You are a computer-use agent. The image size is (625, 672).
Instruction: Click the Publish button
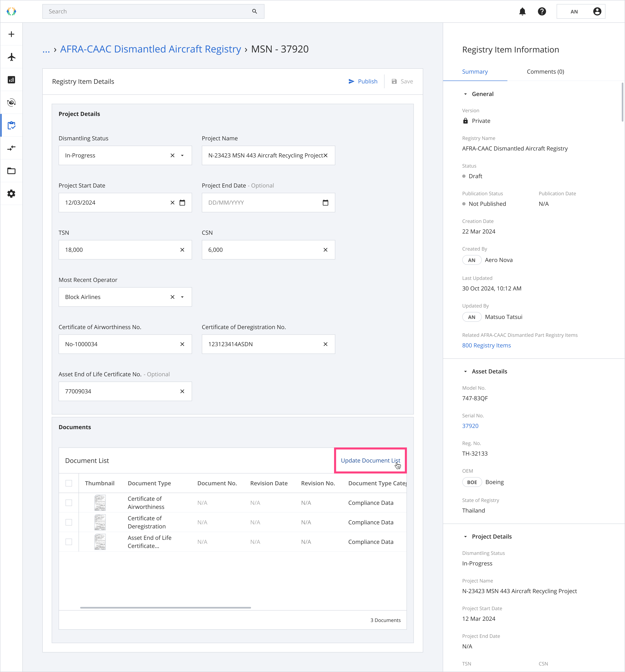[363, 82]
